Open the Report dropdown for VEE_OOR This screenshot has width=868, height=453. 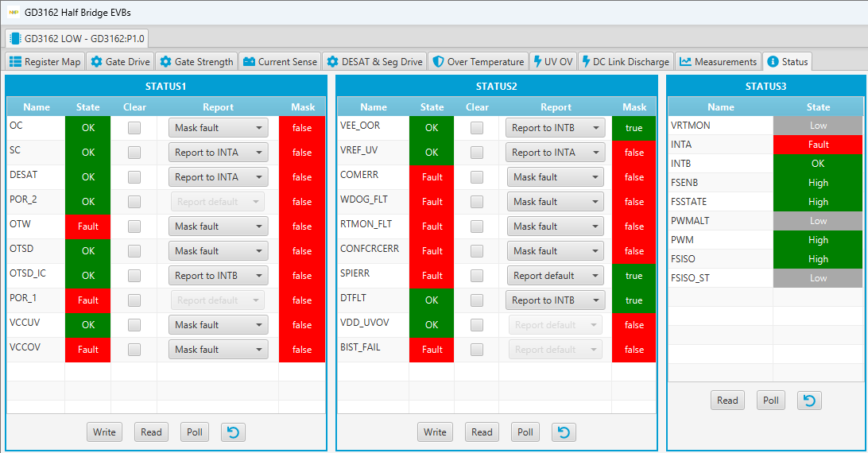click(x=555, y=128)
